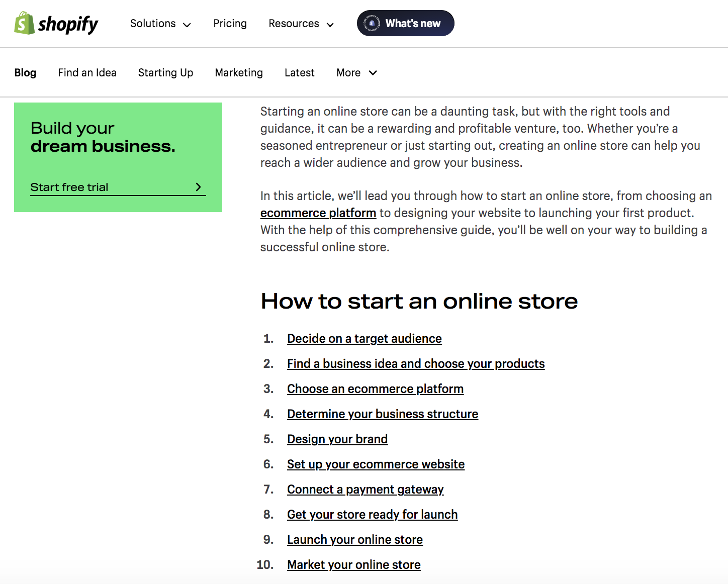Viewport: 728px width, 584px height.
Task: Open the More dropdown in blog navigation
Action: point(356,73)
